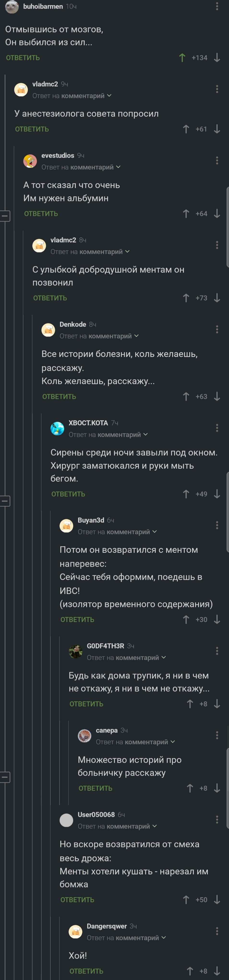Open three-dot menu on evestudios comment
The image size is (229, 980).
pos(217,161)
